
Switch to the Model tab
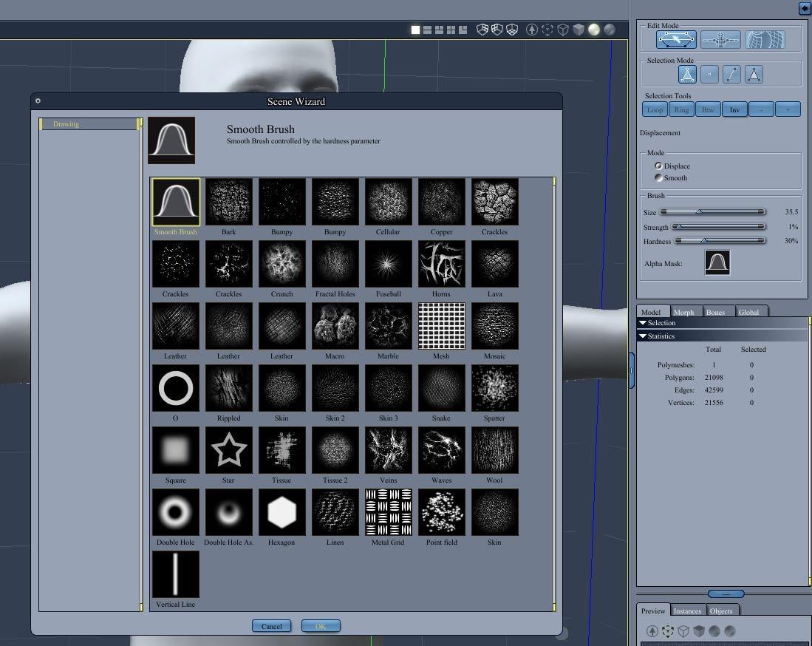click(652, 311)
